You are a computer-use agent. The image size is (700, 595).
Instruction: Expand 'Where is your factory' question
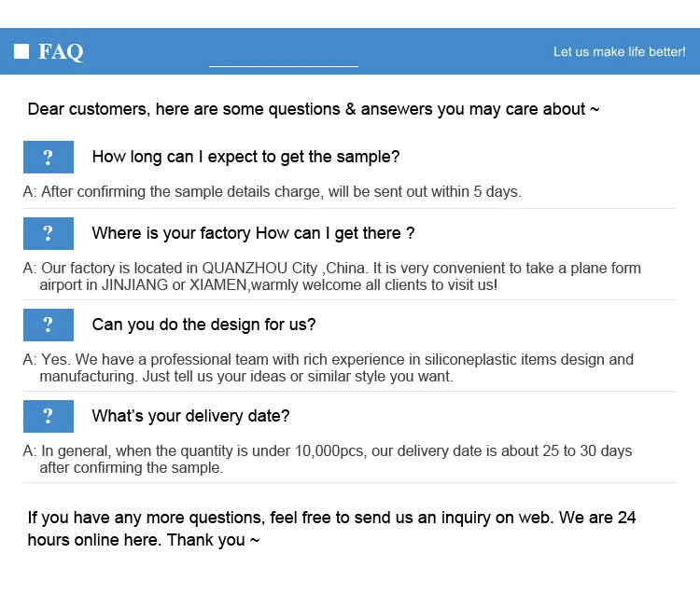pos(253,233)
